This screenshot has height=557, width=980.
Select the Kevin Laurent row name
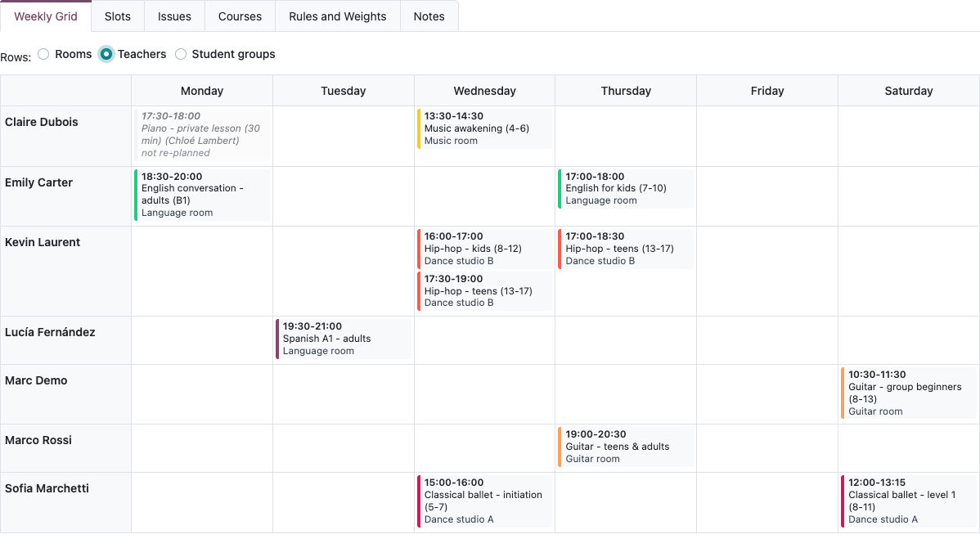point(43,243)
